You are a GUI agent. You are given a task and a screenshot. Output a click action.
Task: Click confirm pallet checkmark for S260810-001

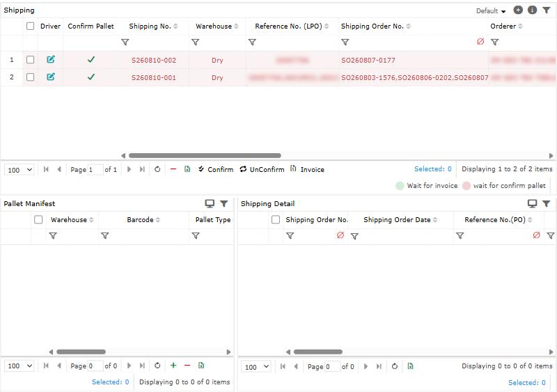91,77
